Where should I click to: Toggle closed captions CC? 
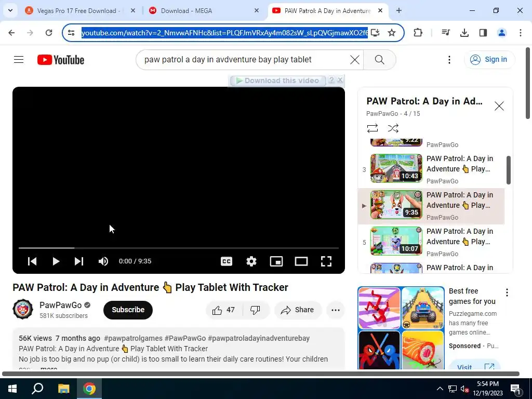[227, 261]
